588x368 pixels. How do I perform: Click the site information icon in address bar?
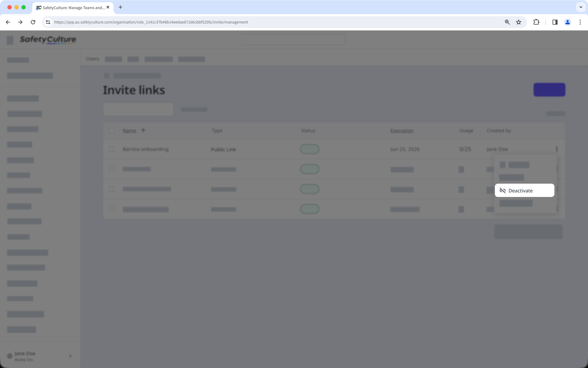(48, 22)
